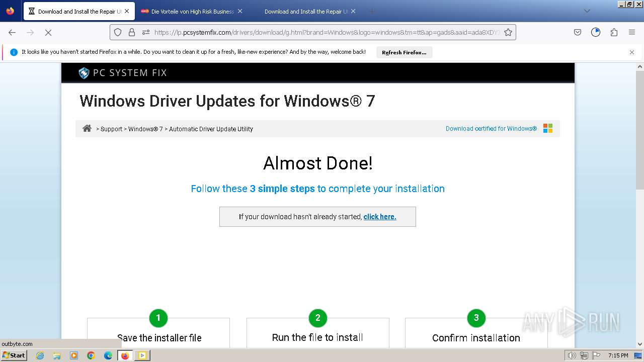
Task: Open the Support breadcrumb link
Action: [111, 129]
